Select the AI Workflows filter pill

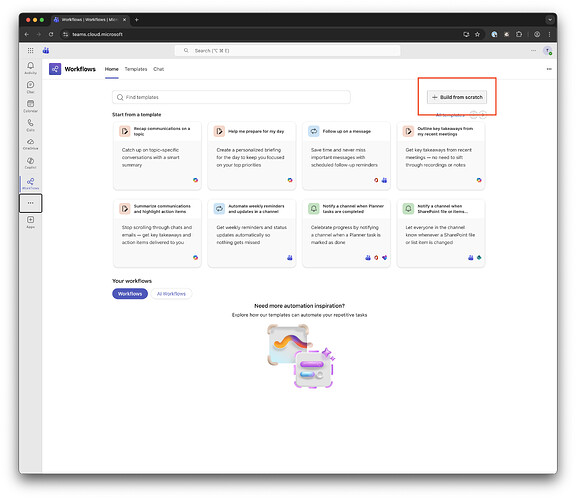171,294
